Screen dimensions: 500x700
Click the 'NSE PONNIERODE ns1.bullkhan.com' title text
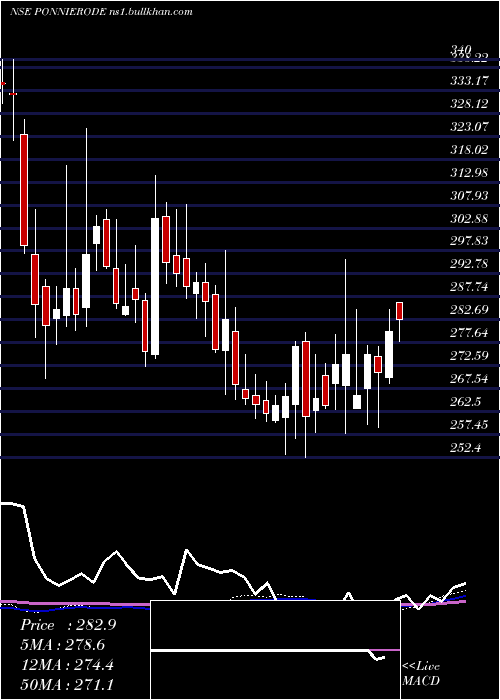pos(101,12)
